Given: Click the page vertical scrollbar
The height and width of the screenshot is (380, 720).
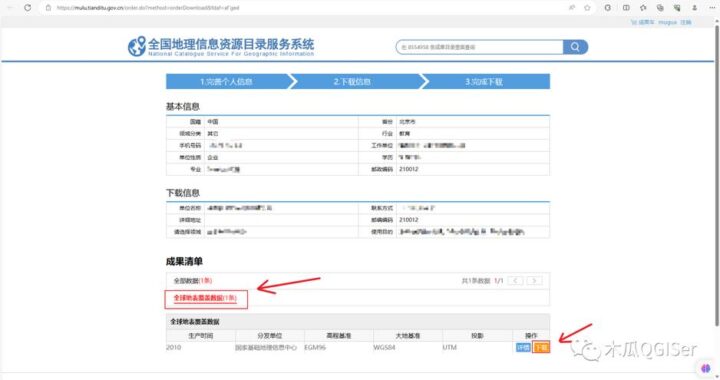Looking at the screenshot, I should point(716,177).
